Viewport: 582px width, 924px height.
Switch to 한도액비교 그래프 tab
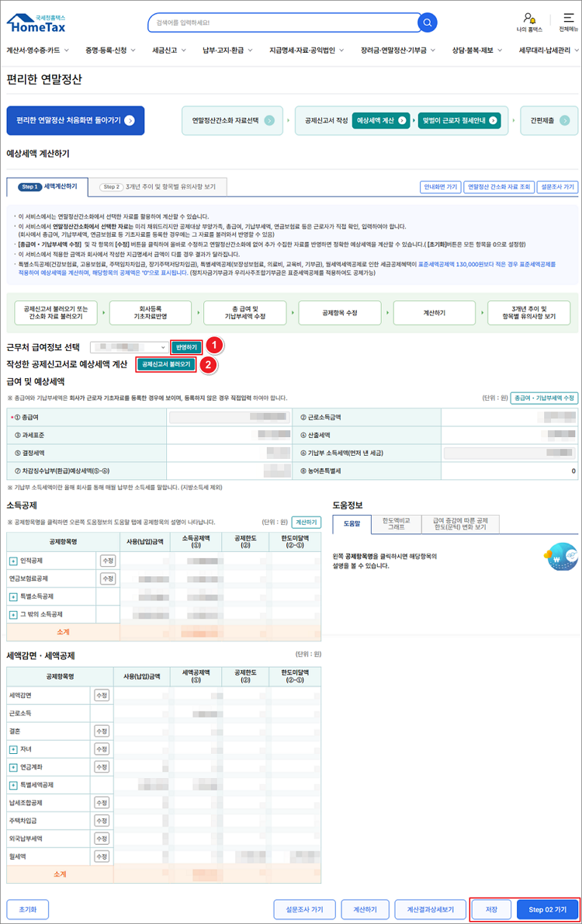pos(397,524)
